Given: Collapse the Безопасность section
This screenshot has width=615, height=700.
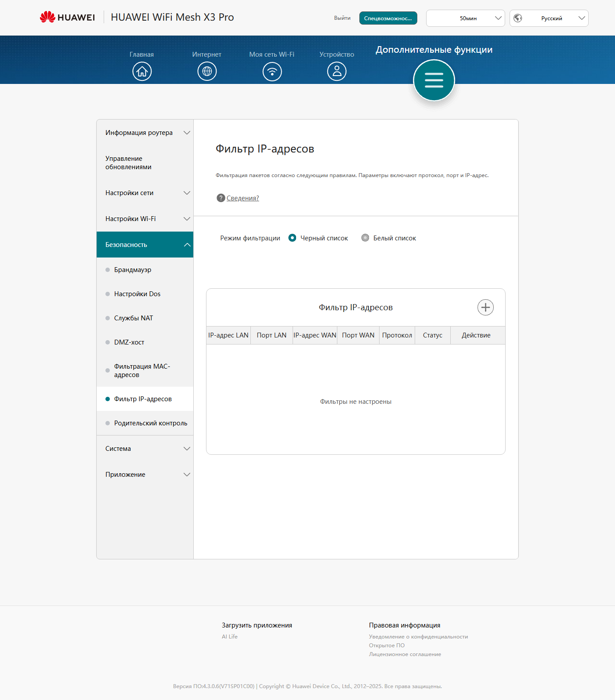Looking at the screenshot, I should tap(145, 245).
